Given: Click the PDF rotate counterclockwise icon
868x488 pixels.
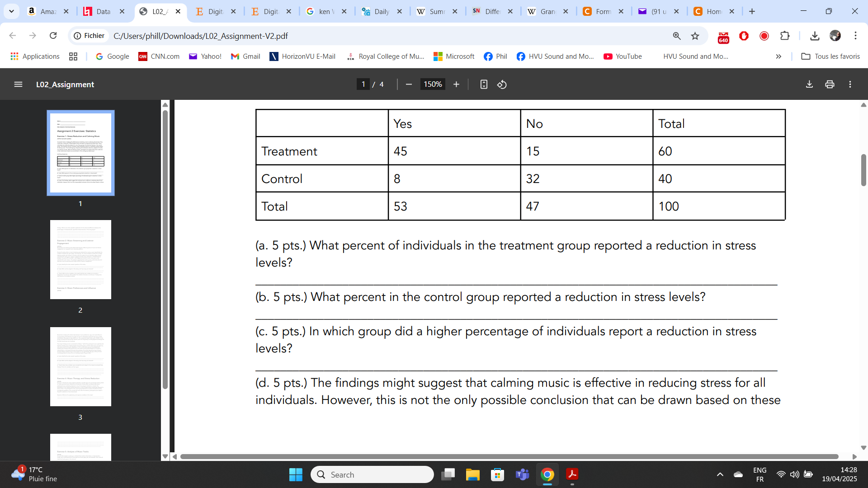Looking at the screenshot, I should pos(502,84).
